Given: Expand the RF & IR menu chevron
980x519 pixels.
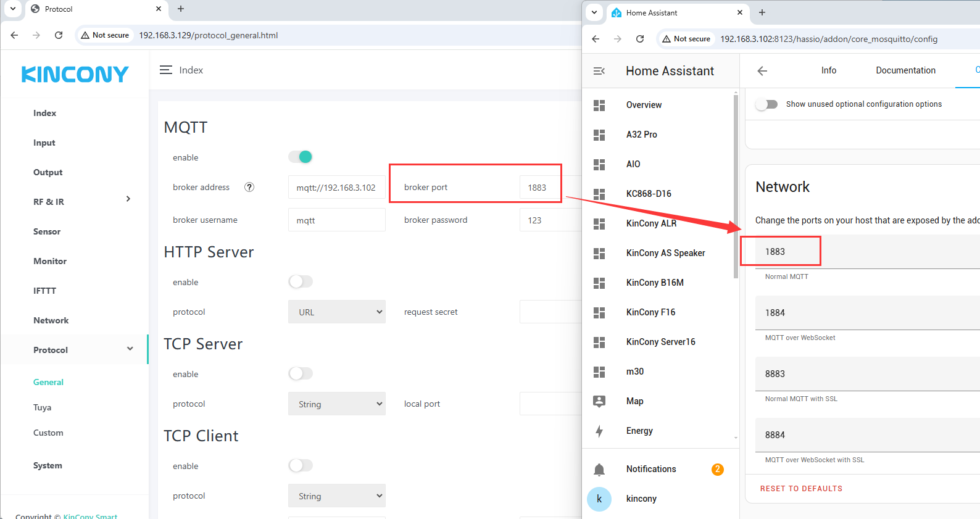Looking at the screenshot, I should 128,199.
